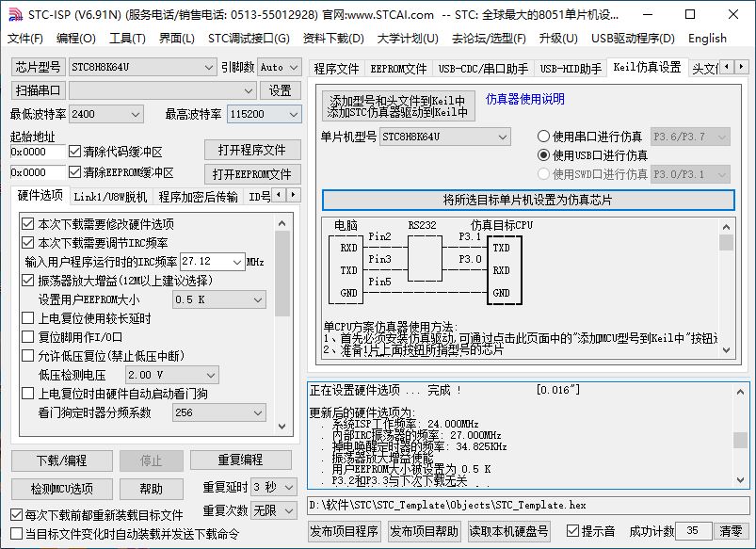Open the 仿真器使用说明 link

pos(525,99)
